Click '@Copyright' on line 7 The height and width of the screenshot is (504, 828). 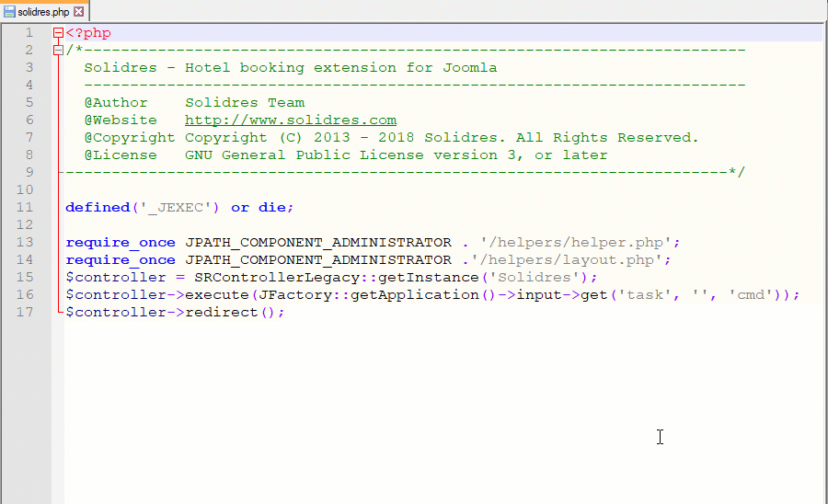[130, 137]
